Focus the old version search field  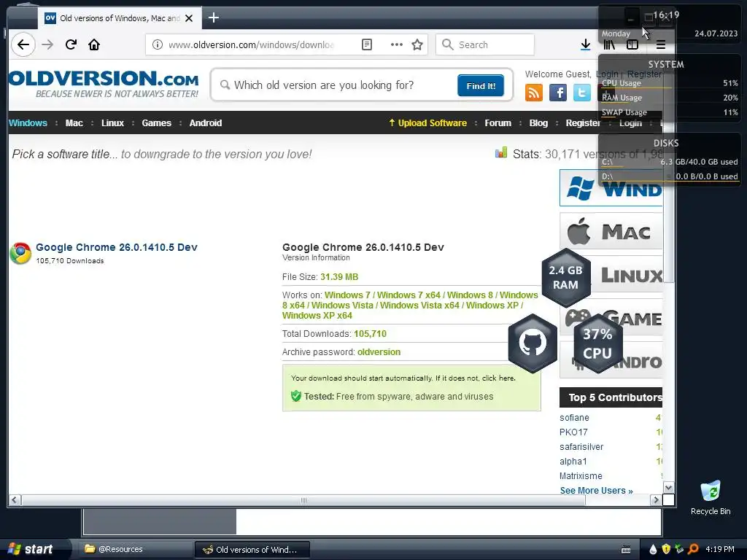(x=338, y=85)
